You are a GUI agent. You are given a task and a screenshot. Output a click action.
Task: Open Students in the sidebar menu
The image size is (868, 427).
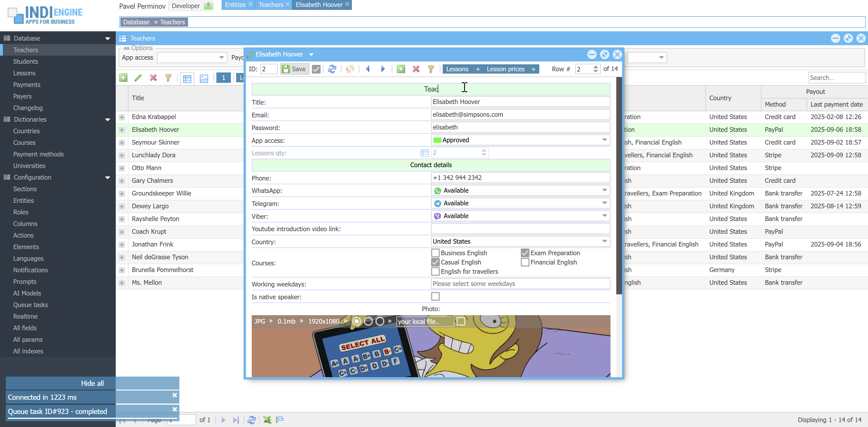pyautogui.click(x=25, y=61)
